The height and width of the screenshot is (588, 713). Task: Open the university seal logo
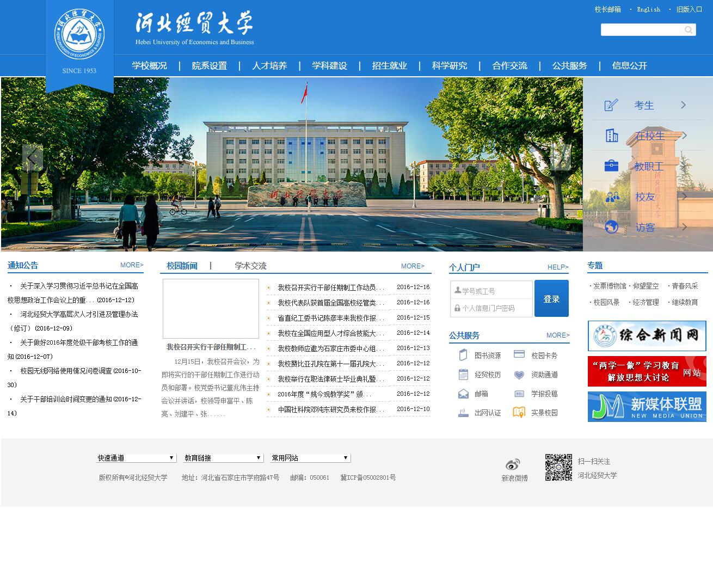(79, 35)
